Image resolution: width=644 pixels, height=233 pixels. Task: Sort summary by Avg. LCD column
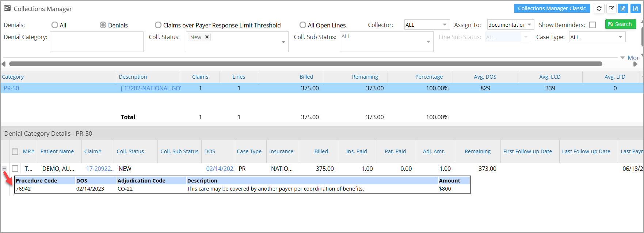[550, 77]
